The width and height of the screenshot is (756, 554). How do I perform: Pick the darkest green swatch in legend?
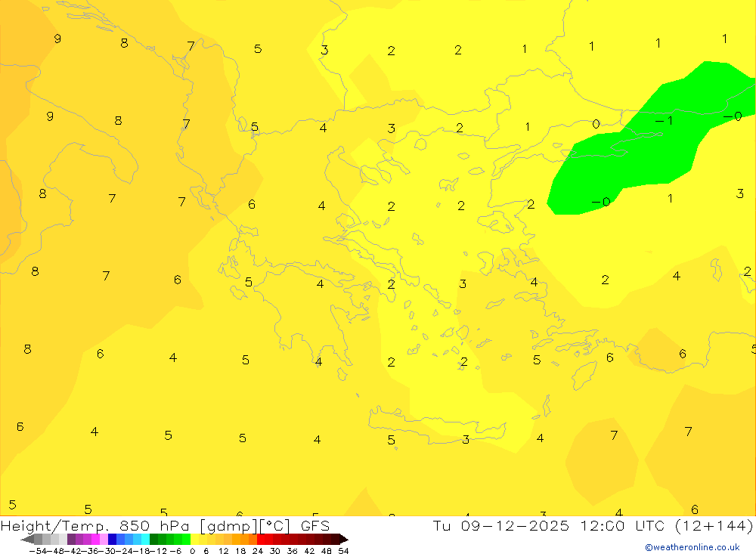[x=153, y=540]
